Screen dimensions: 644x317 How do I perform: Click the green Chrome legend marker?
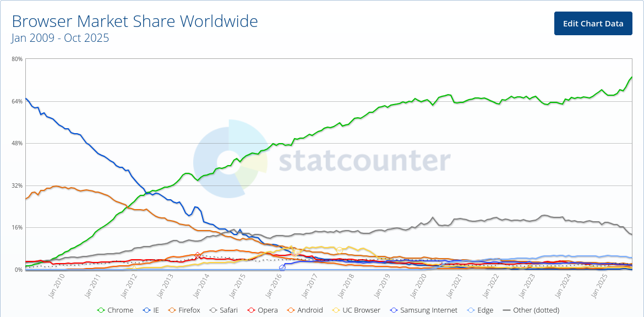point(101,310)
